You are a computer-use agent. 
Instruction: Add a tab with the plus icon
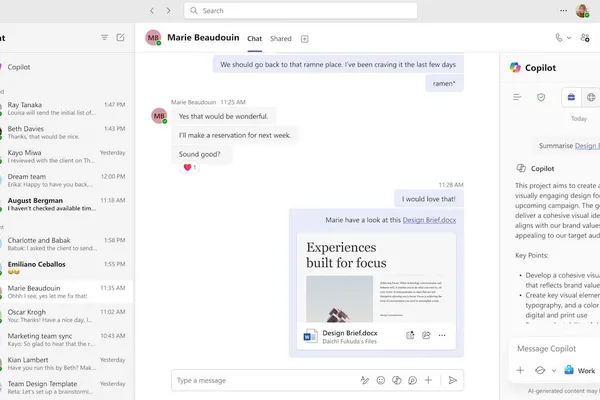click(305, 39)
